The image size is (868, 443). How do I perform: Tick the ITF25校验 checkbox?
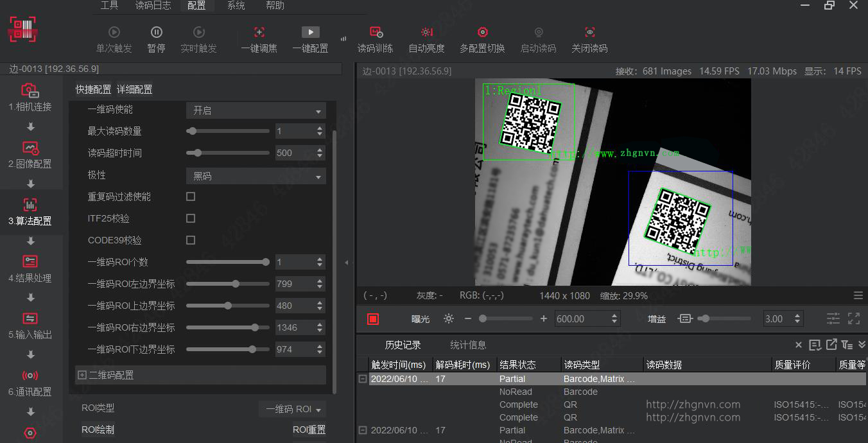pos(191,218)
